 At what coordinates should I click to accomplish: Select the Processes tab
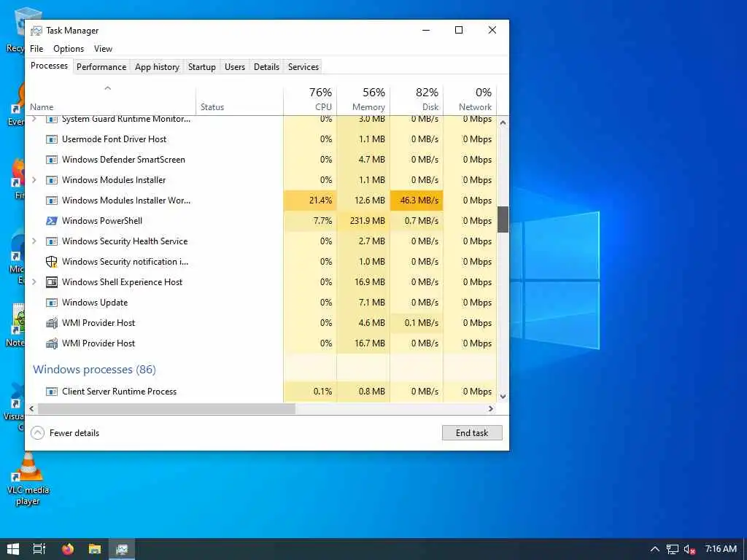49,66
